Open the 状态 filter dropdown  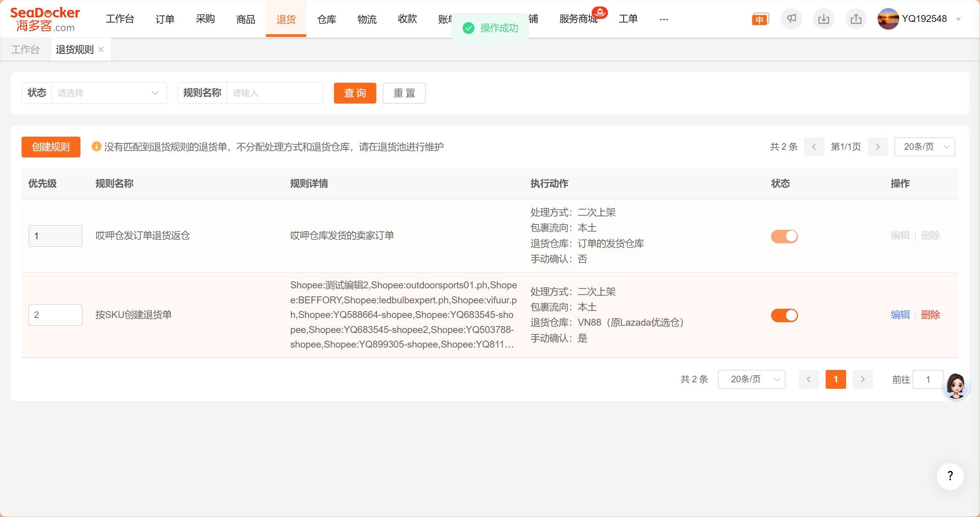click(x=109, y=93)
